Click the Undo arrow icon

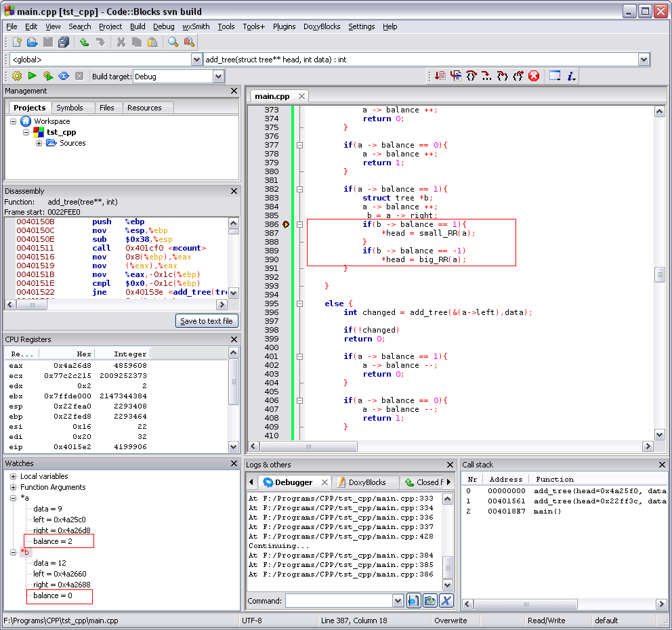84,42
